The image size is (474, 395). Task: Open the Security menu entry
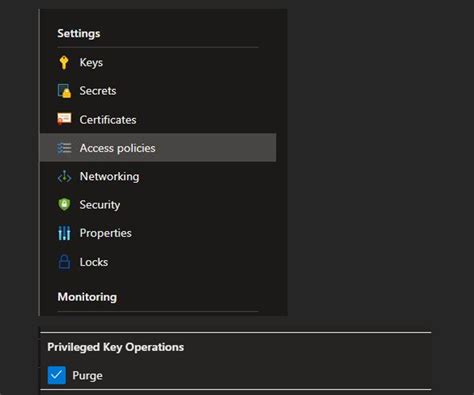(158, 205)
